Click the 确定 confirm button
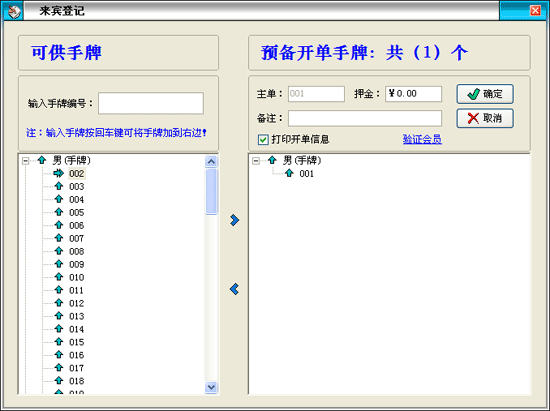The image size is (550, 411). click(x=485, y=94)
